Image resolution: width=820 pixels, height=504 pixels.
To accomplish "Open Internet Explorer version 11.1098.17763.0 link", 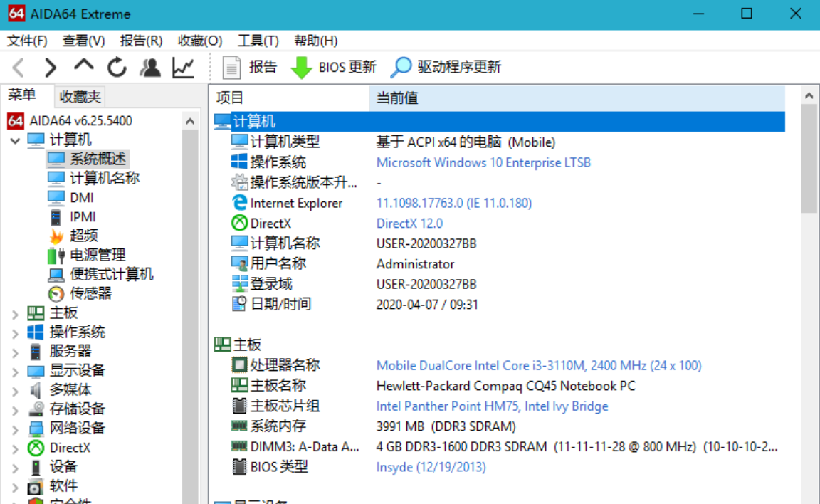I will 454,204.
